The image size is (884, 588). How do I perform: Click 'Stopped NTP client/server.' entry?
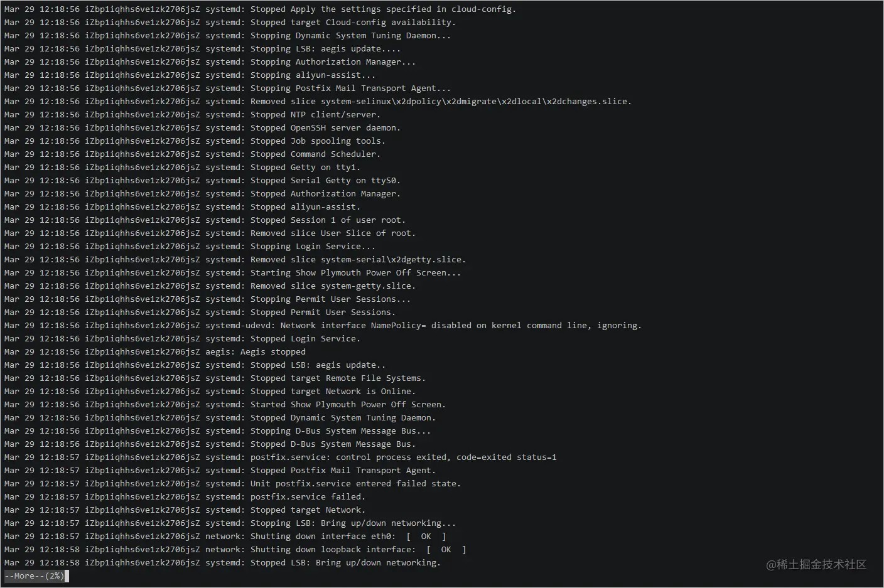(x=315, y=114)
